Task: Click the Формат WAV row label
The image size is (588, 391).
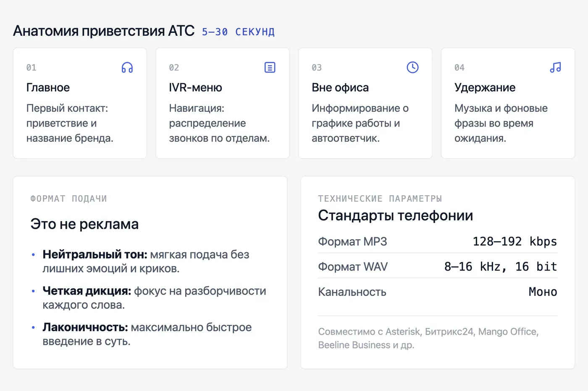Action: [x=353, y=267]
